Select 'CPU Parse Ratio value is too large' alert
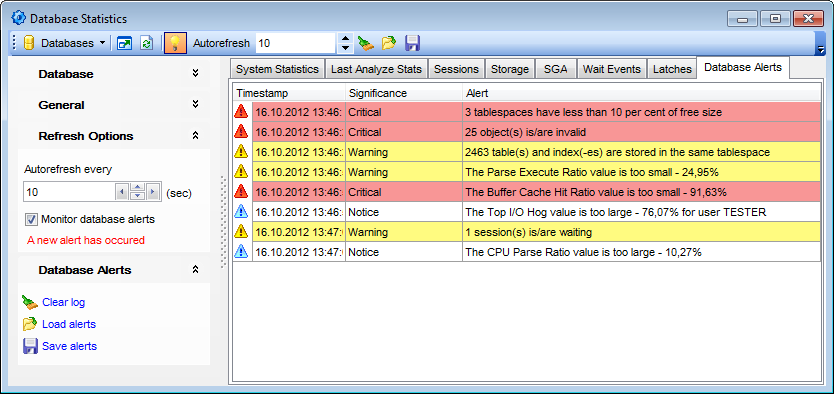The height and width of the screenshot is (394, 834). coord(583,252)
